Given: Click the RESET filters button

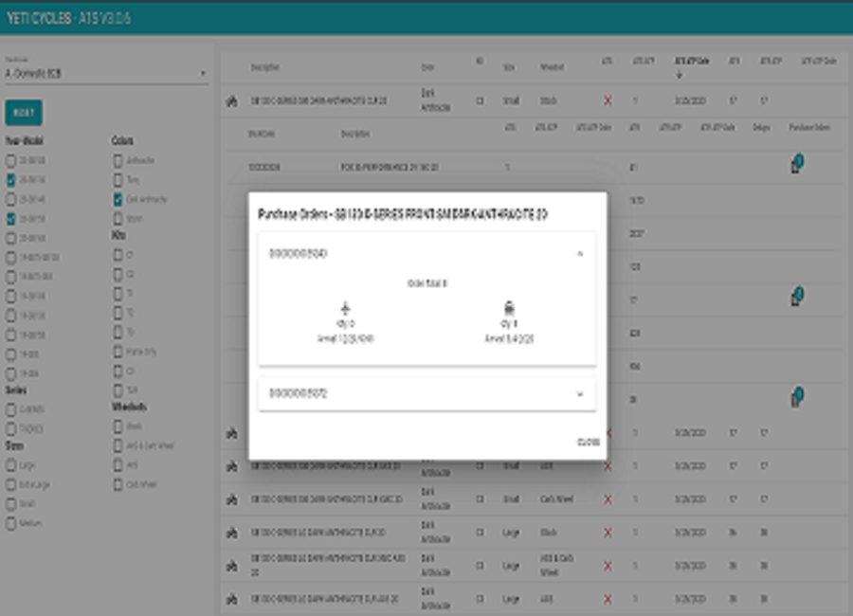Looking at the screenshot, I should coord(24,113).
